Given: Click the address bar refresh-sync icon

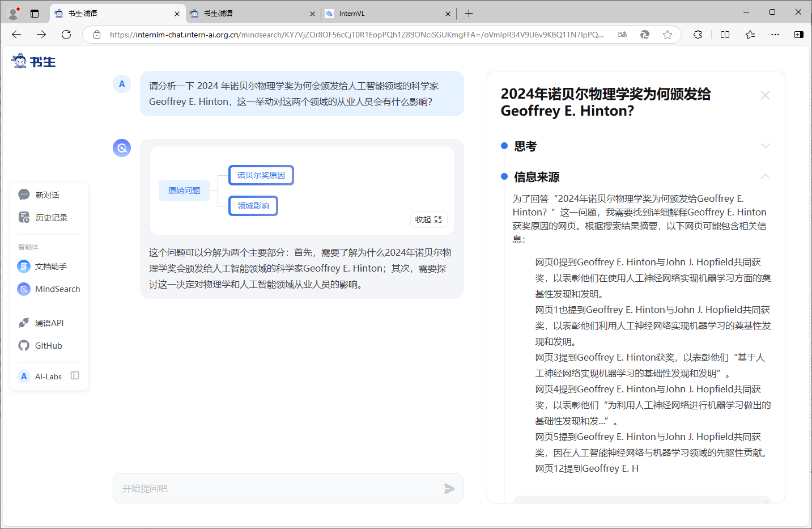Looking at the screenshot, I should pyautogui.click(x=645, y=35).
